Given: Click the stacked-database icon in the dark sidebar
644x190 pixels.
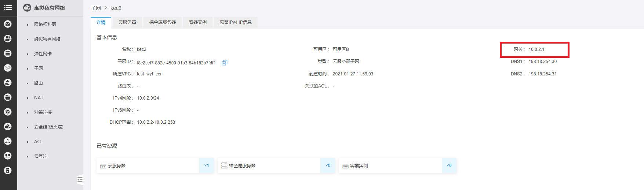Looking at the screenshot, I should pyautogui.click(x=8, y=53).
